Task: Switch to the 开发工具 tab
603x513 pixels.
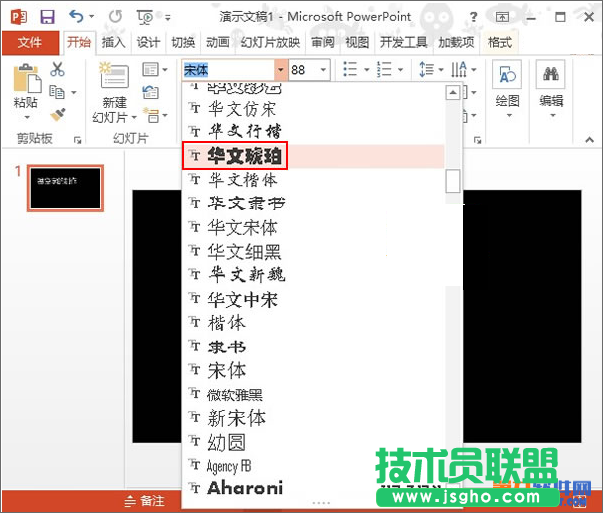Action: (403, 42)
